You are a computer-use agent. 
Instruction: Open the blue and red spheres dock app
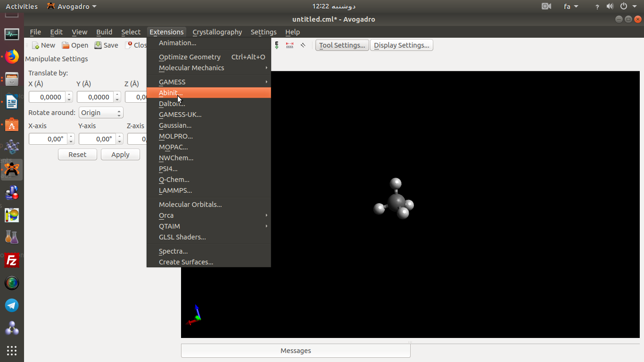coord(12,193)
